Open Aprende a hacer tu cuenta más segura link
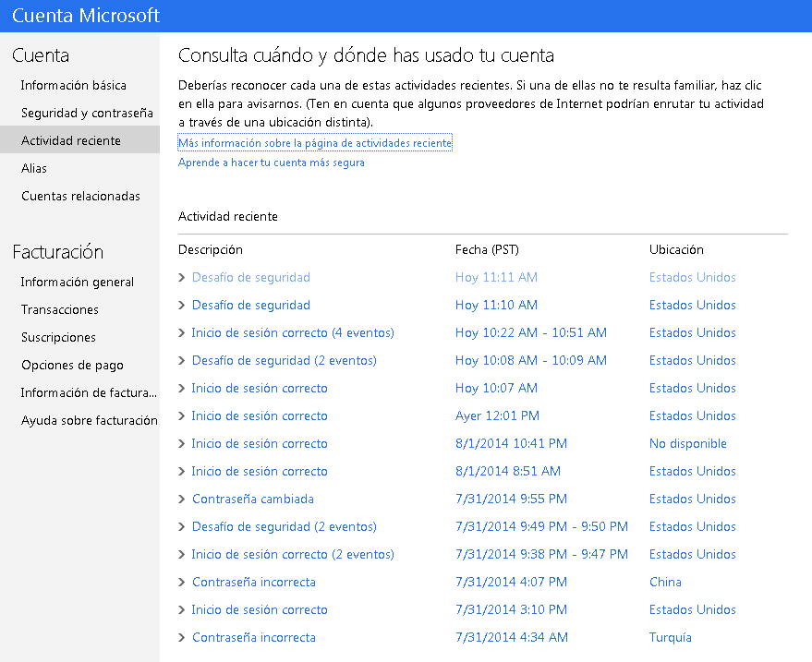The width and height of the screenshot is (812, 662). (x=272, y=162)
